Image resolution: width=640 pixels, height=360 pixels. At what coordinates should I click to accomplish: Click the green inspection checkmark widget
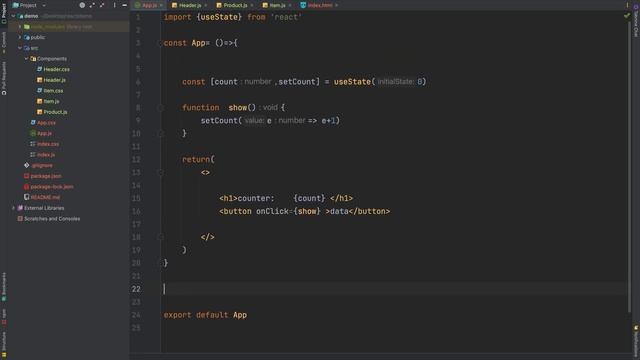(x=627, y=16)
